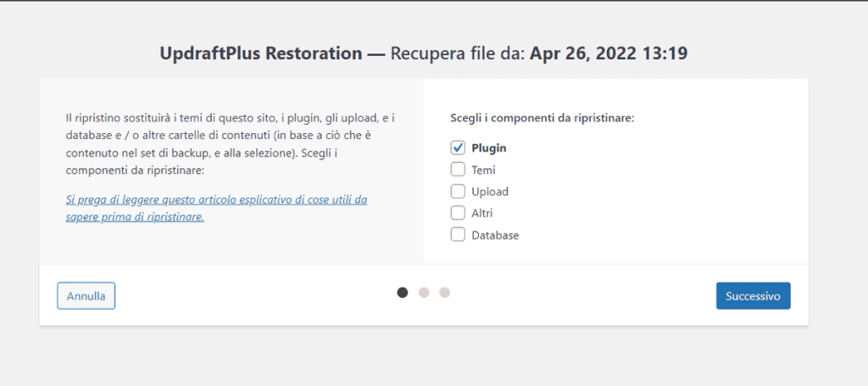Select the Database checkbox
Screen dimensions: 868x386
coord(458,235)
